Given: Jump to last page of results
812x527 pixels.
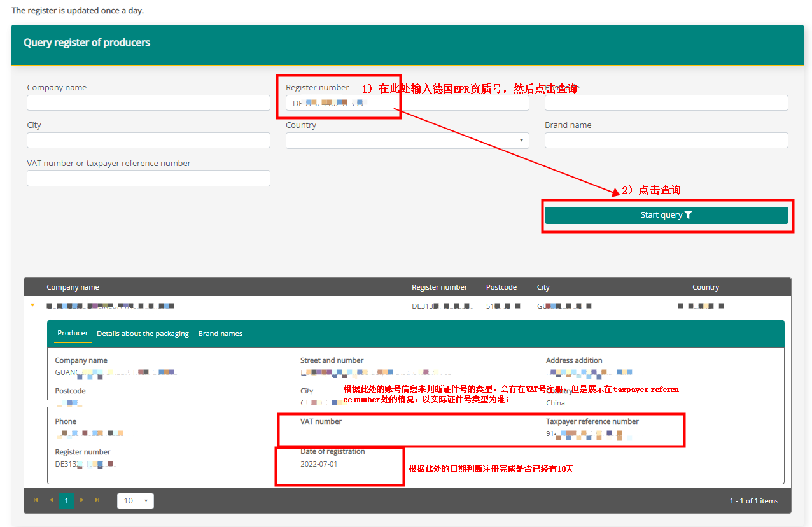Looking at the screenshot, I should tap(97, 500).
